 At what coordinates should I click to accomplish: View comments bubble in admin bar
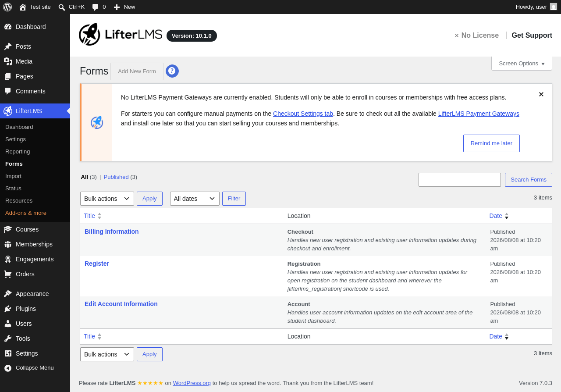pyautogui.click(x=95, y=7)
